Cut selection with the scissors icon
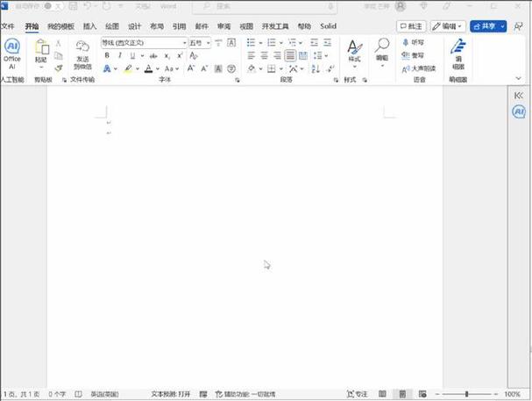Viewport: 532px width, 401px height. click(x=59, y=43)
